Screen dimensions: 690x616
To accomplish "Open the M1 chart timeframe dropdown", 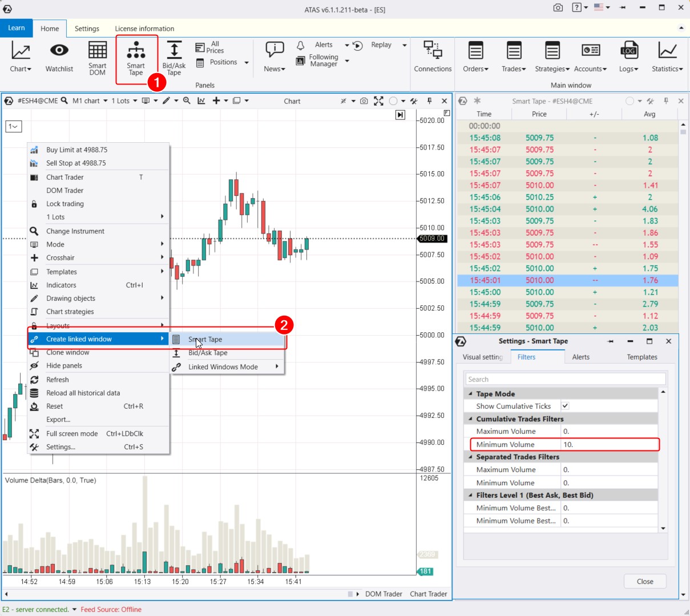I will (90, 101).
